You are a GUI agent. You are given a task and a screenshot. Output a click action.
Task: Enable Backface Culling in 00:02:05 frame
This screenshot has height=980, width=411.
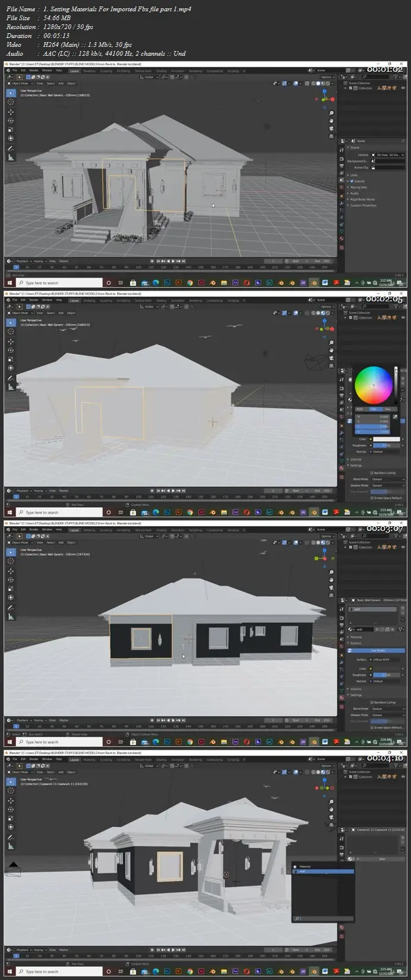(372, 473)
